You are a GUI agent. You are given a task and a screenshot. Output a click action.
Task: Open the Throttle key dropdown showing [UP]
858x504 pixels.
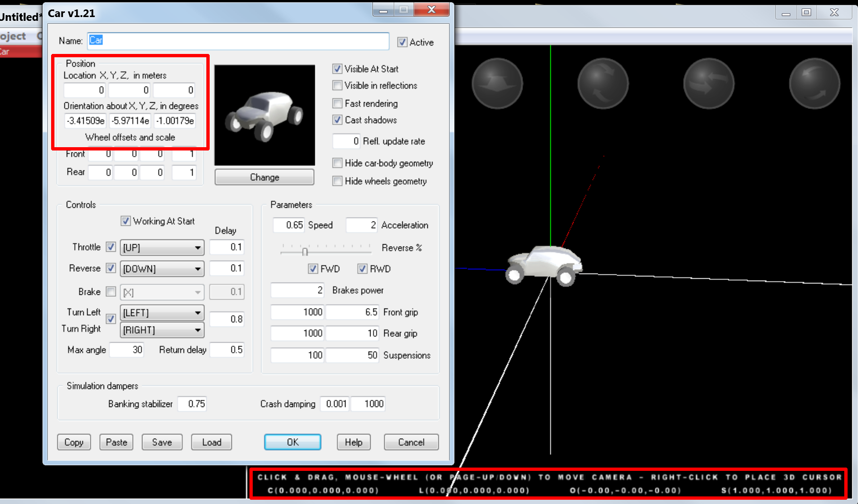pos(162,248)
